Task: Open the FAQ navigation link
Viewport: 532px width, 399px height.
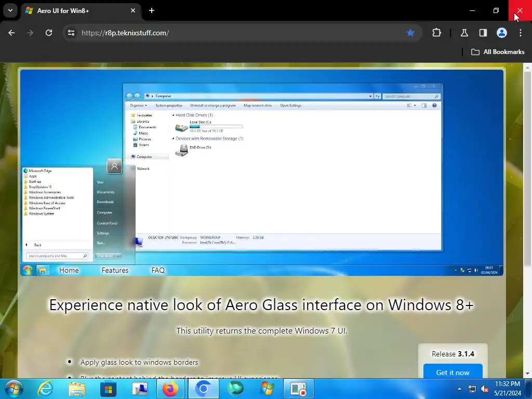Action: point(158,270)
